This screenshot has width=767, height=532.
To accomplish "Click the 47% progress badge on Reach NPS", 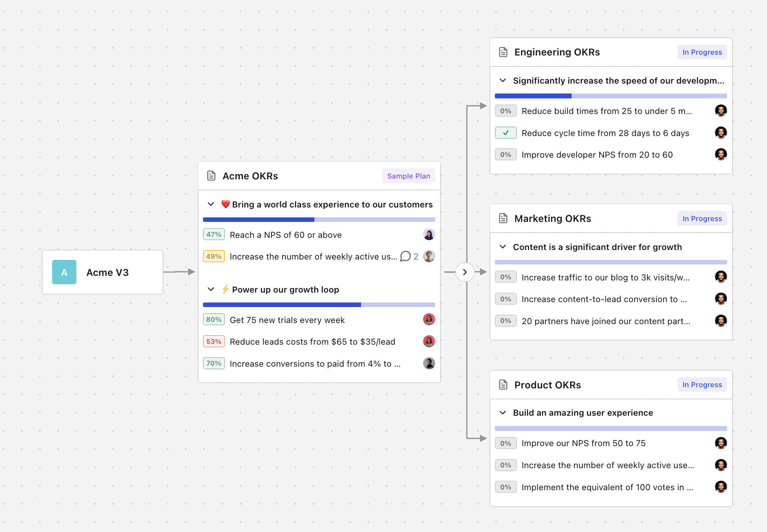I will 214,234.
